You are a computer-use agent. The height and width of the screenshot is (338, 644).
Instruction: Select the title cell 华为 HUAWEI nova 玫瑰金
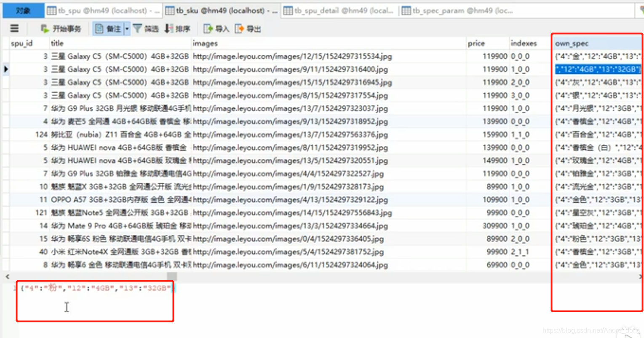tap(120, 161)
